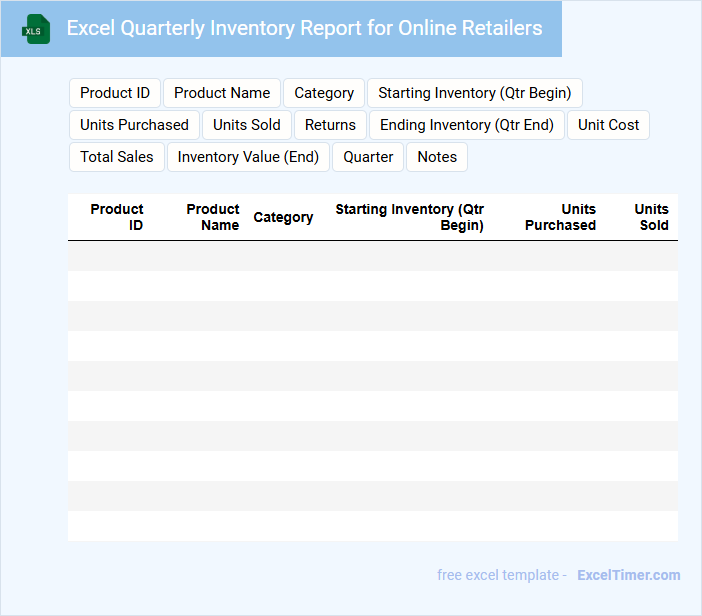Click the Units Sold column header
Image resolution: width=702 pixels, height=616 pixels.
pos(651,217)
